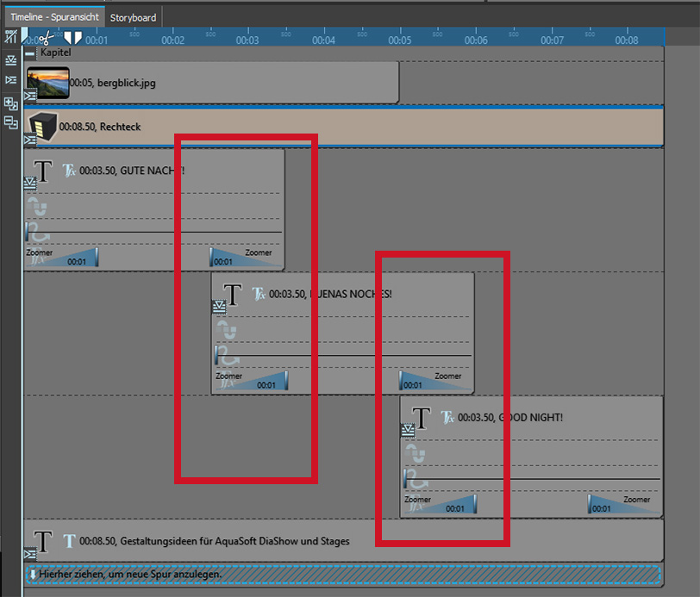This screenshot has width=700, height=597.
Task: Select the bergblick.jpg thumbnail
Action: point(48,83)
